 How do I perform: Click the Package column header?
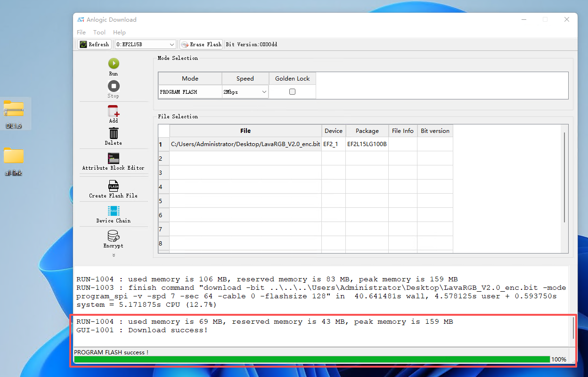367,131
